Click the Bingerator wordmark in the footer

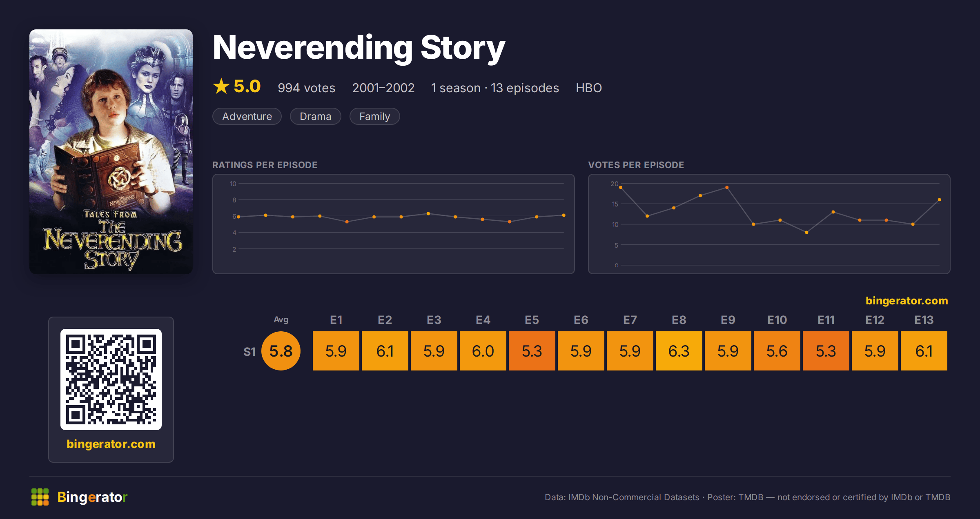coord(92,497)
